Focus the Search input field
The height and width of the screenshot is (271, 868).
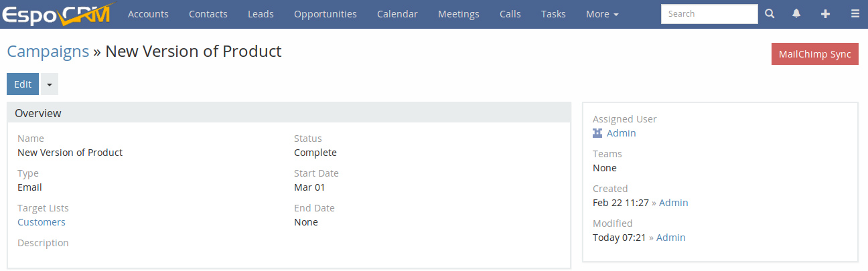pyautogui.click(x=709, y=13)
